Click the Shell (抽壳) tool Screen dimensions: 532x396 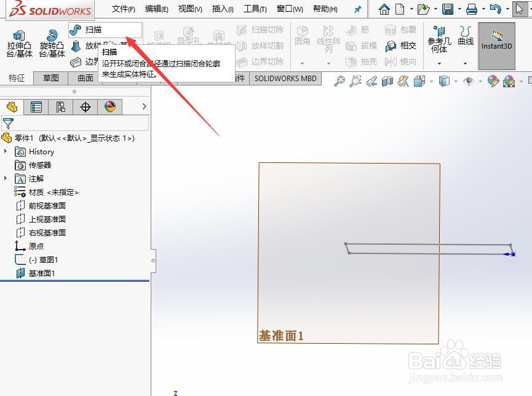click(x=362, y=61)
